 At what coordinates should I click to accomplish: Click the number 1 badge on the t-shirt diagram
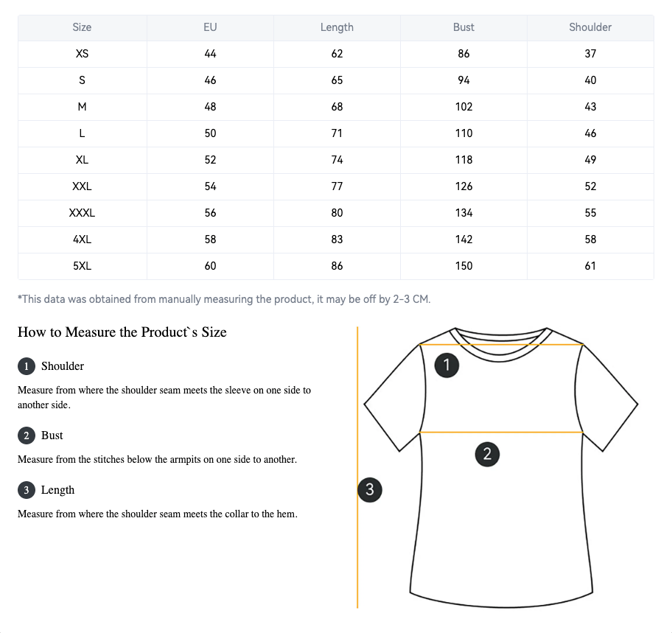coord(447,366)
